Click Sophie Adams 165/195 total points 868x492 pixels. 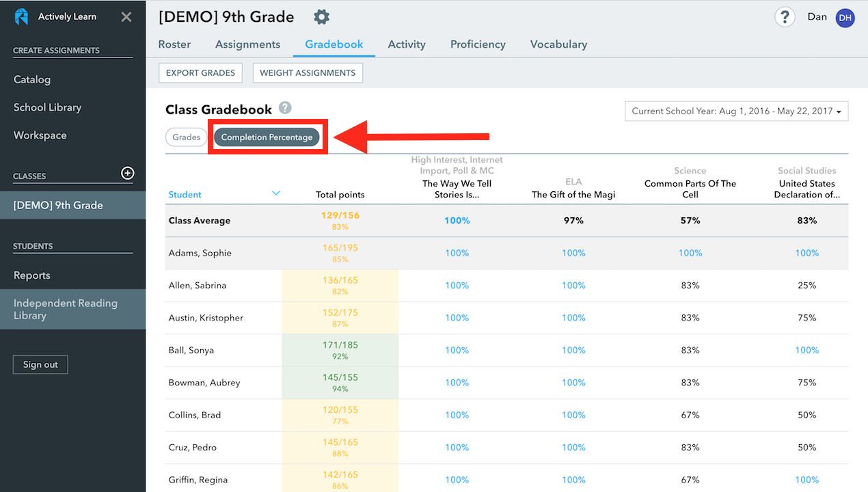[x=340, y=253]
